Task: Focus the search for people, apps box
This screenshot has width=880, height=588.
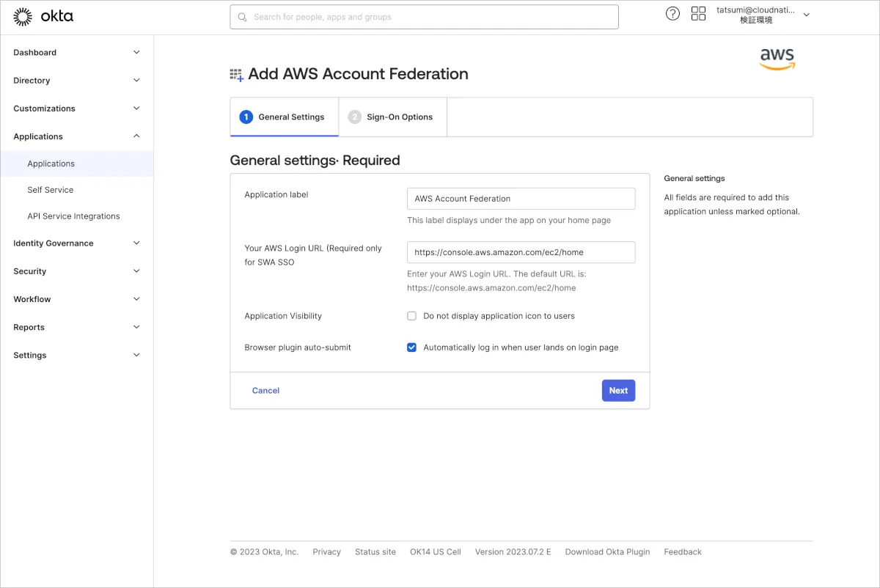Action: point(424,17)
